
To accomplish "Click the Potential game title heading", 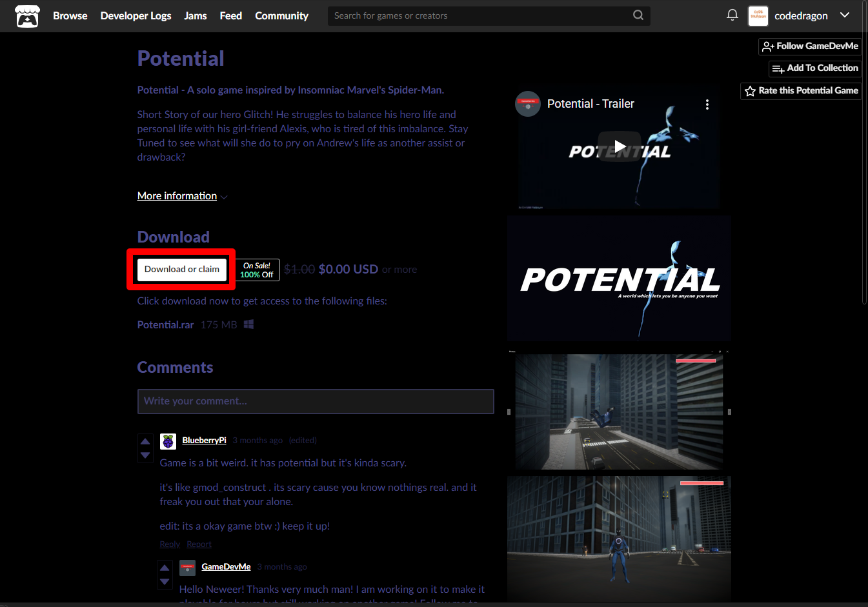I will (x=181, y=59).
